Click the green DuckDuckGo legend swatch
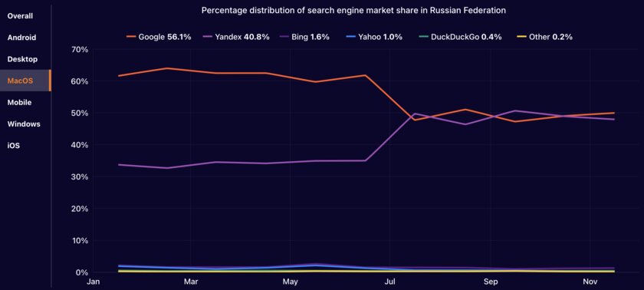The width and height of the screenshot is (644, 290). [x=422, y=37]
